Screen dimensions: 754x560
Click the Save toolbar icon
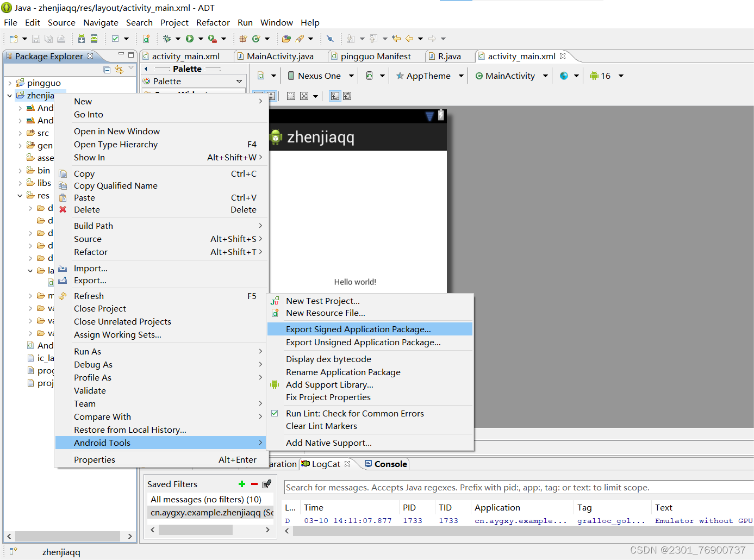[36, 39]
